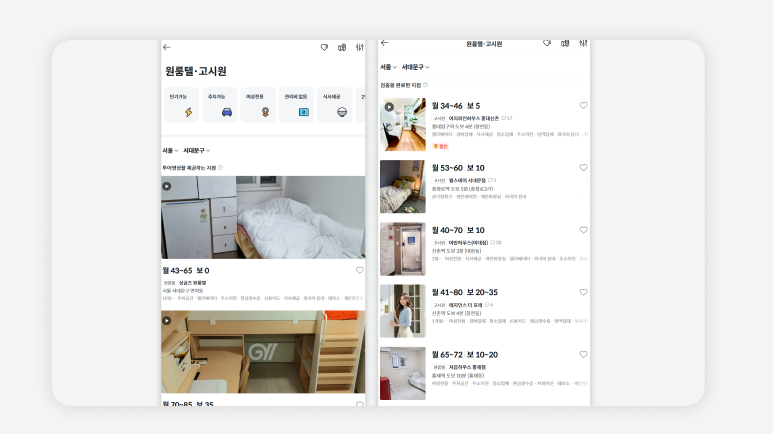Click review count 17 on first right listing

[507, 118]
